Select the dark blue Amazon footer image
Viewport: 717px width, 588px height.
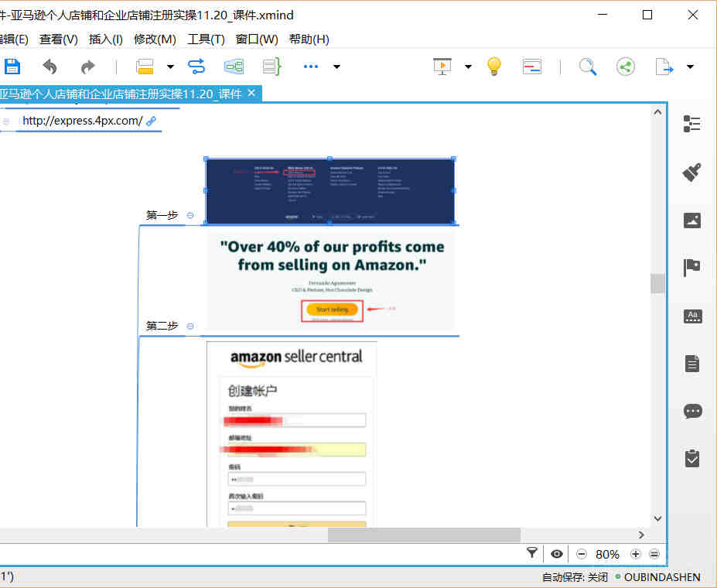click(329, 190)
